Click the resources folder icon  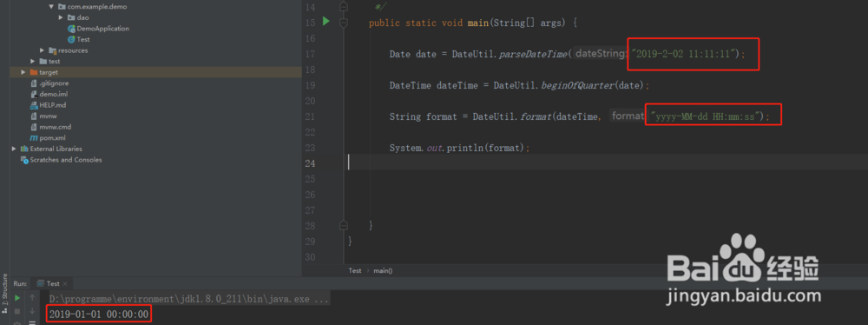pyautogui.click(x=53, y=50)
